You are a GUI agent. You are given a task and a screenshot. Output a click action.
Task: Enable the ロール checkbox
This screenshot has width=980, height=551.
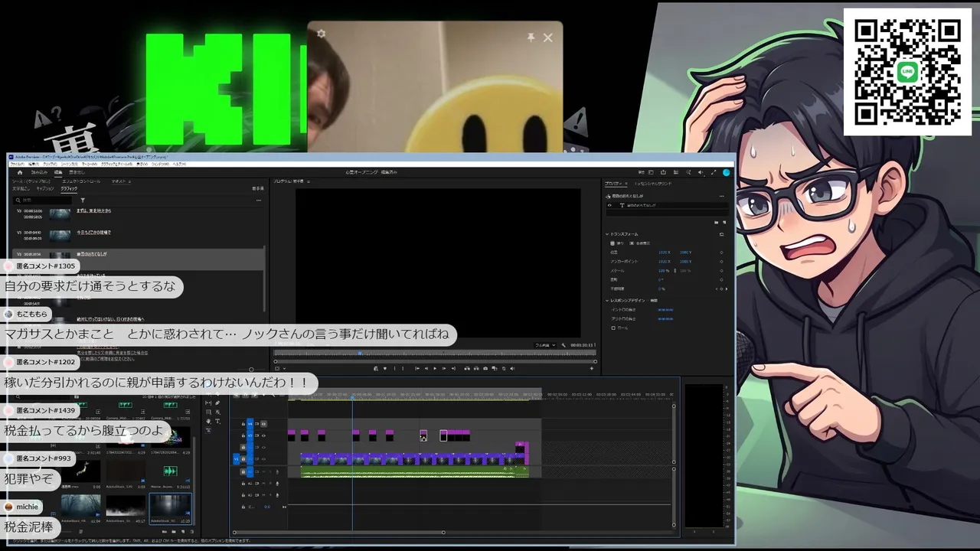[613, 328]
